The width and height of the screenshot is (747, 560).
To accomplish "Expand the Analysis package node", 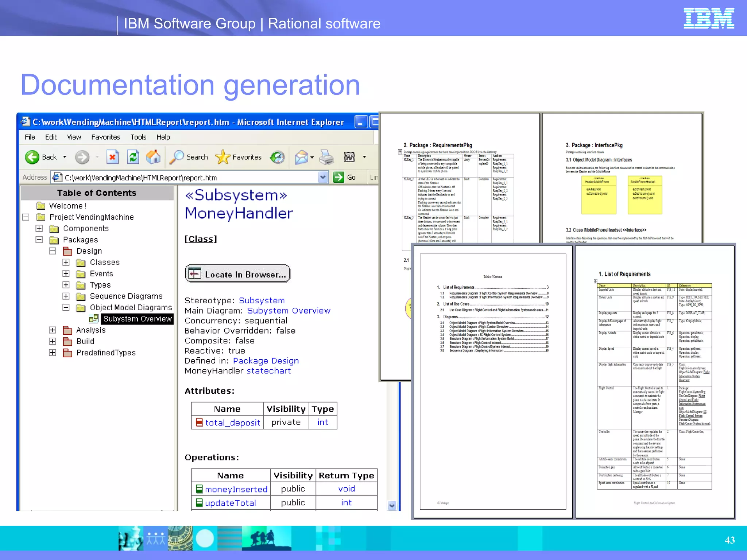I will pos(53,330).
